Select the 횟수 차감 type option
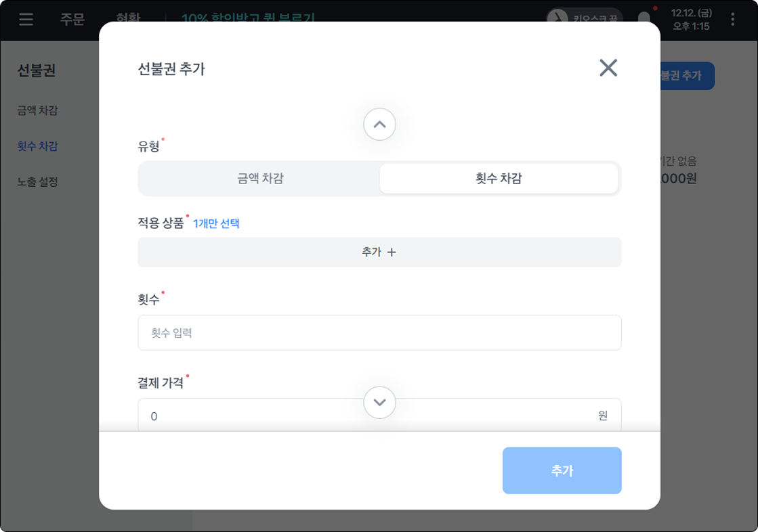This screenshot has height=532, width=758. (499, 179)
